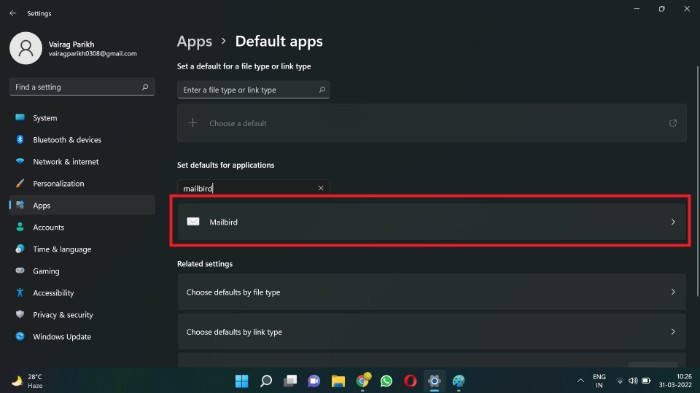
Task: Click chevron for defaults by link type
Action: [673, 332]
